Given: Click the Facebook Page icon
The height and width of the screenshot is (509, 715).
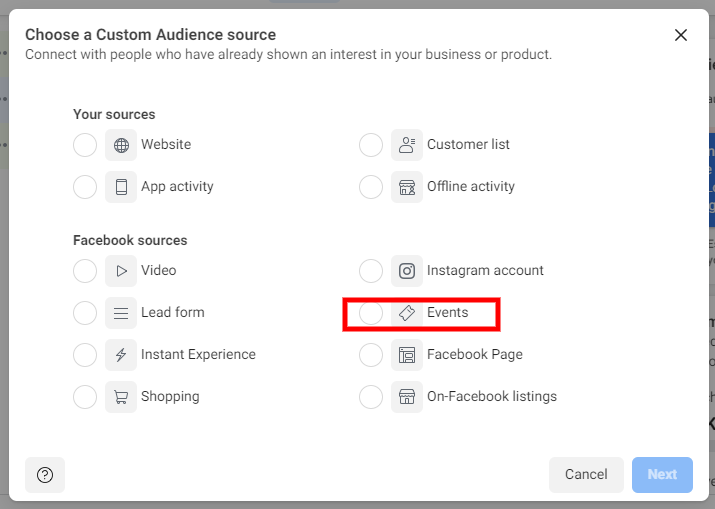Looking at the screenshot, I should pos(407,355).
